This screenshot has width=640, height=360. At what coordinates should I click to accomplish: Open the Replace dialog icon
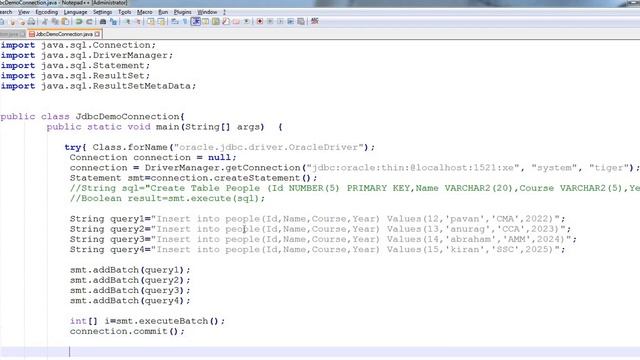click(113, 21)
